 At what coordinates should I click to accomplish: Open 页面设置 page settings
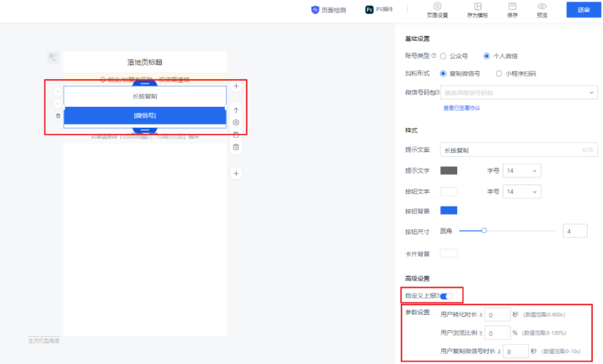437,10
